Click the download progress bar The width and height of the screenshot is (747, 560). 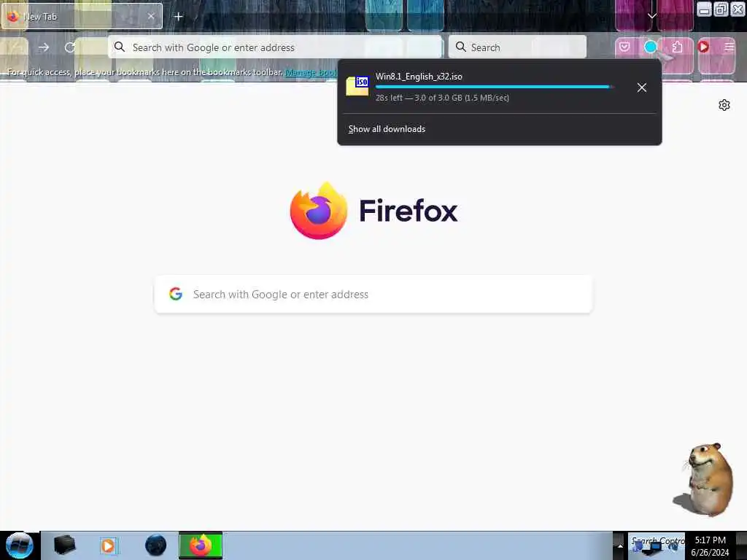pos(494,87)
